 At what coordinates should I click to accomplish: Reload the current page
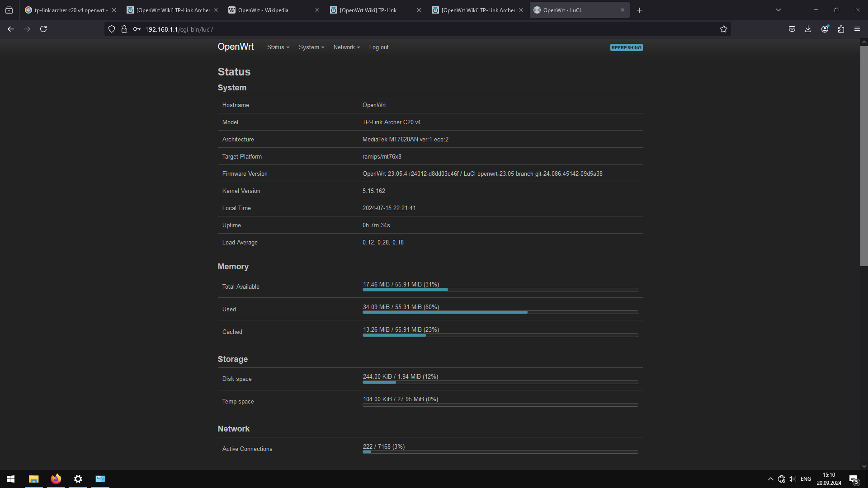[43, 29]
